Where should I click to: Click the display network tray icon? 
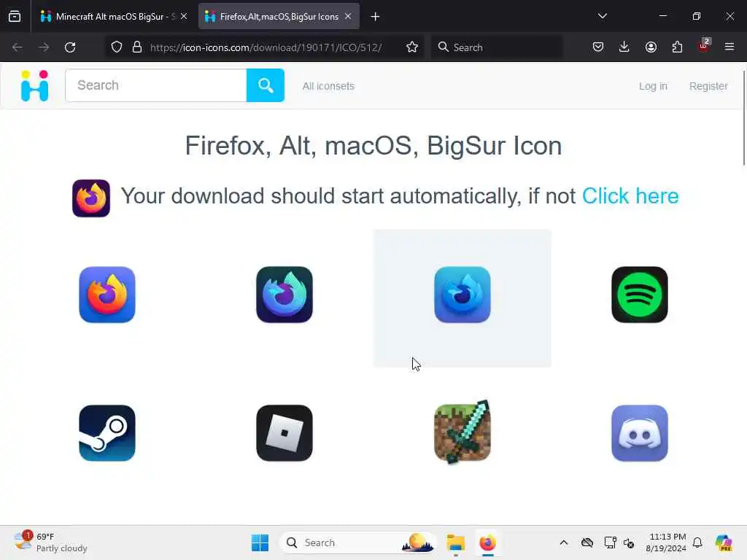610,542
